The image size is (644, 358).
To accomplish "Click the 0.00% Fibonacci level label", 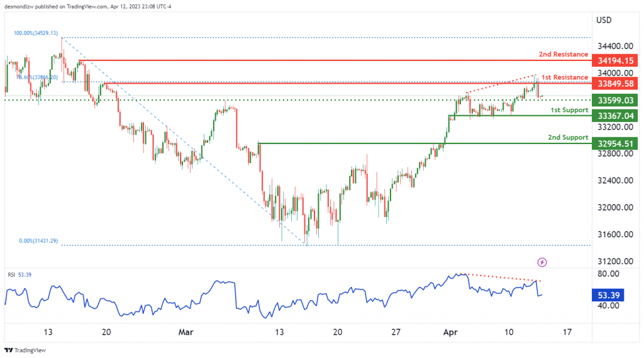I will pos(38,241).
